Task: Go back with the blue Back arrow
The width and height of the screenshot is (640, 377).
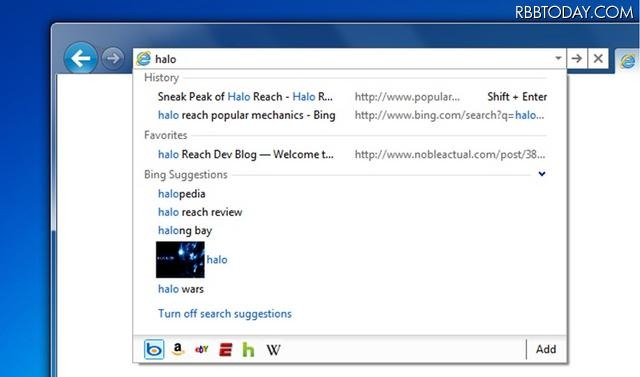Action: pyautogui.click(x=81, y=58)
